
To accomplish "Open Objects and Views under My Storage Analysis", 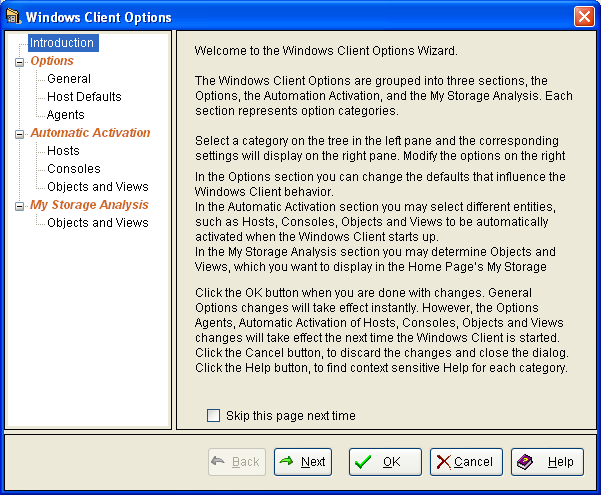I will click(98, 223).
